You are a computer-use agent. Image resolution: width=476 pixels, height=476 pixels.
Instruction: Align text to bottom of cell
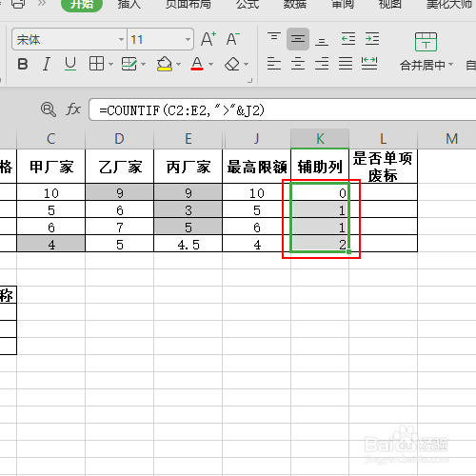coord(322,41)
